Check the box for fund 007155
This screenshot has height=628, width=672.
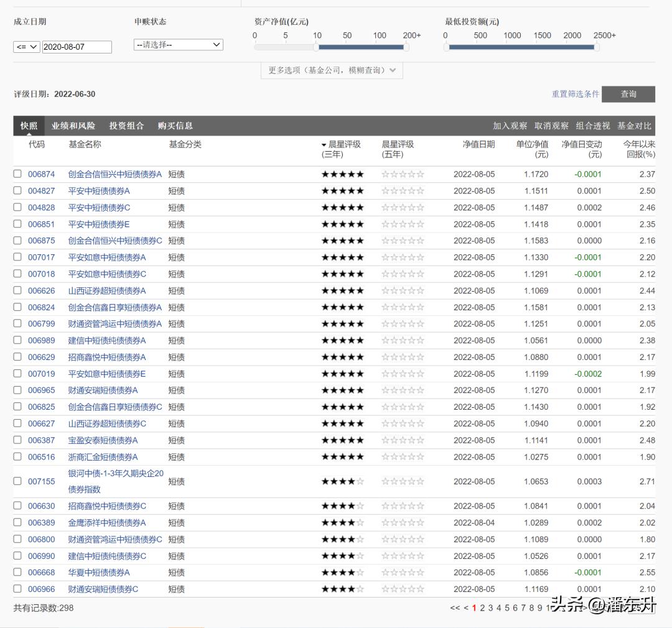[17, 481]
